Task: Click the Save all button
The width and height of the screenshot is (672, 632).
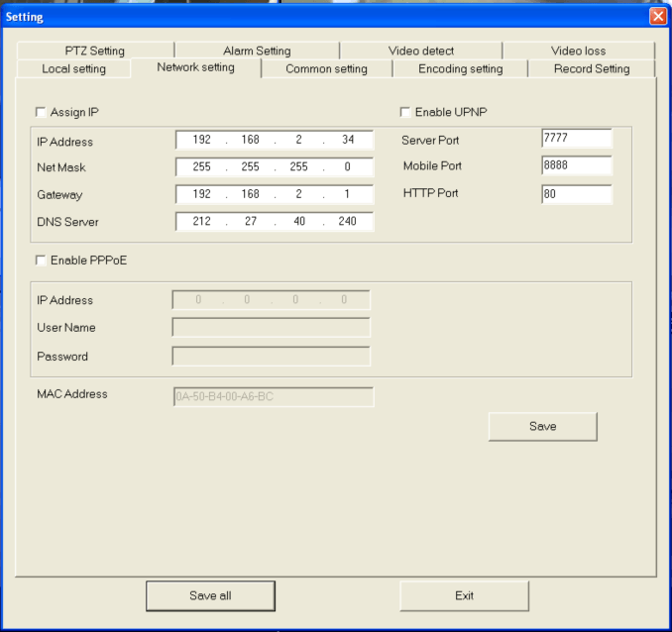Action: pos(210,596)
